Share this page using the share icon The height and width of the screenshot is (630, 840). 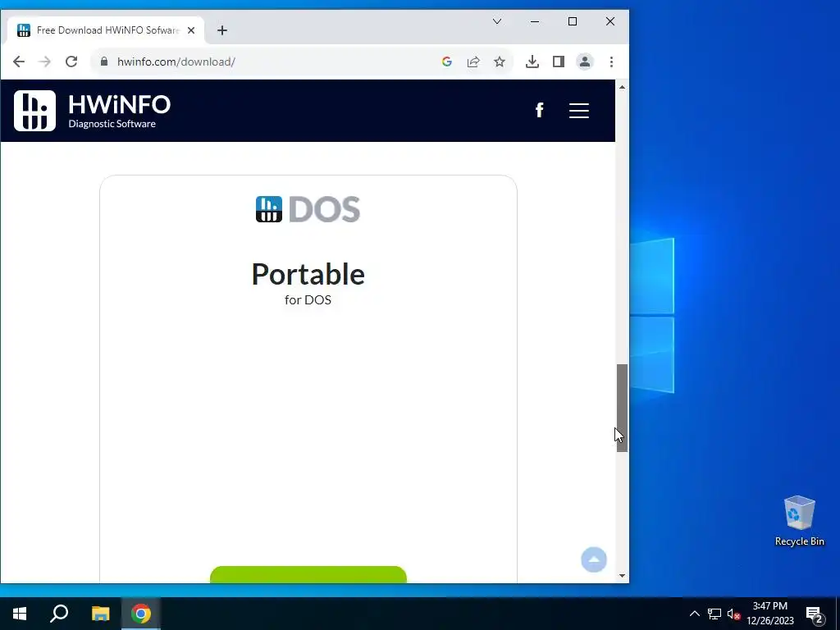point(473,62)
